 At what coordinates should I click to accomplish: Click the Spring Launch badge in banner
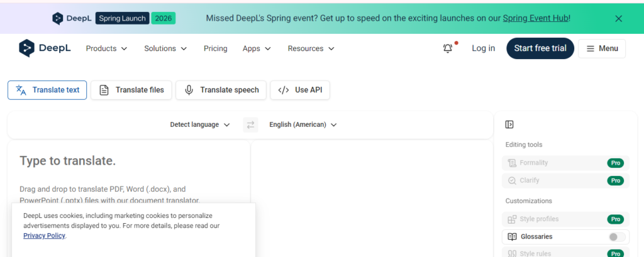(x=123, y=18)
